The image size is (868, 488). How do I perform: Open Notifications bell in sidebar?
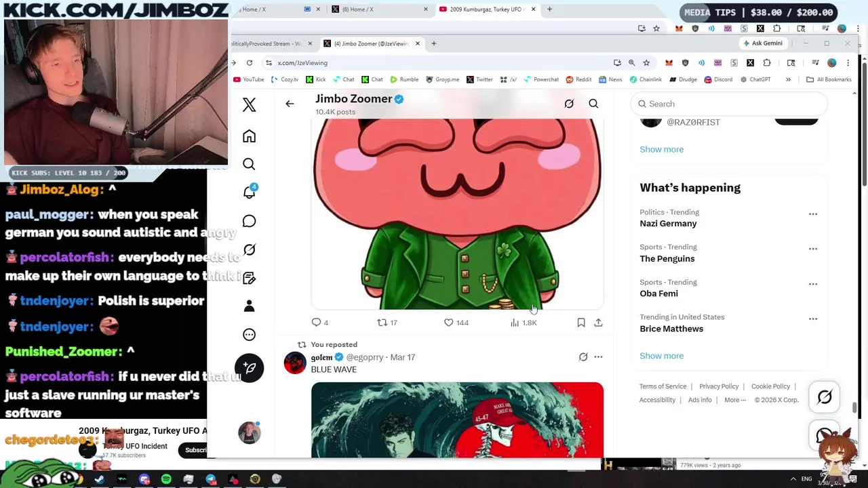pos(249,192)
